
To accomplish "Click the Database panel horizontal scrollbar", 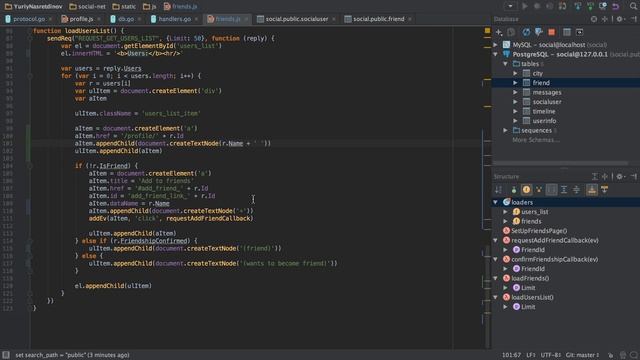I will click(561, 163).
